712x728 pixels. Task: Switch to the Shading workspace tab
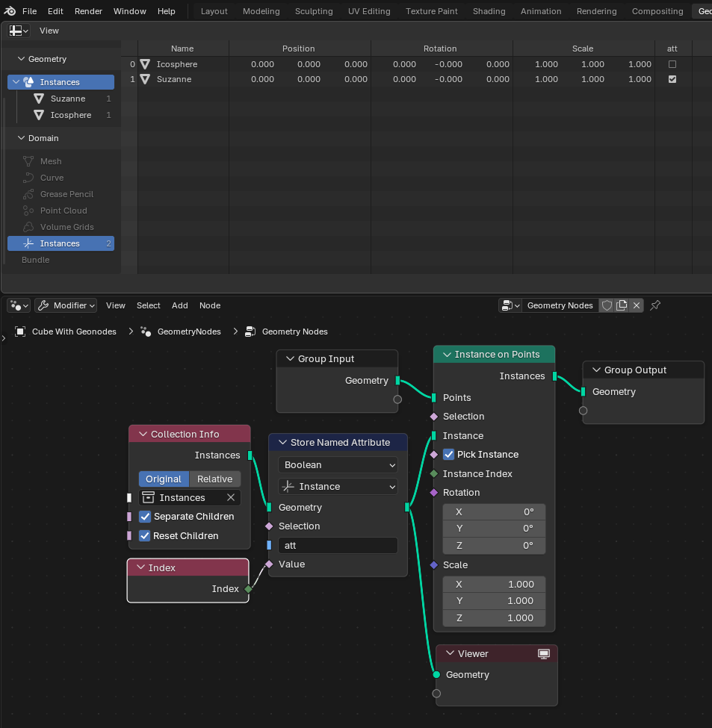click(x=489, y=11)
